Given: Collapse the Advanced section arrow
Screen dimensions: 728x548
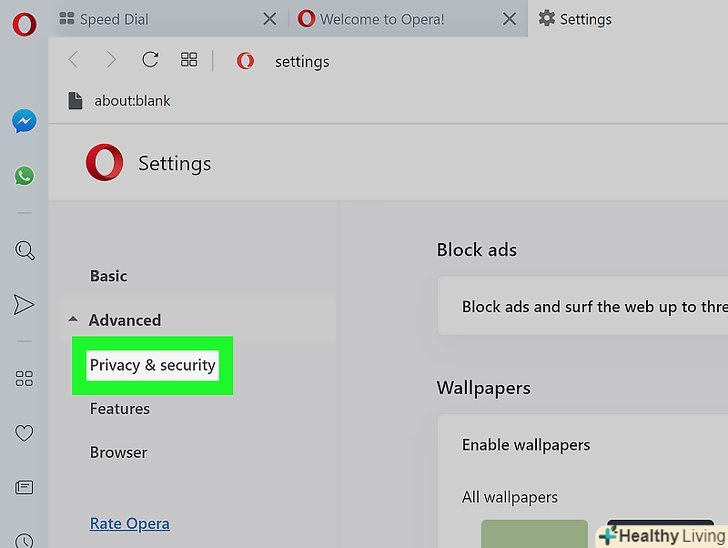Looking at the screenshot, I should pyautogui.click(x=73, y=320).
